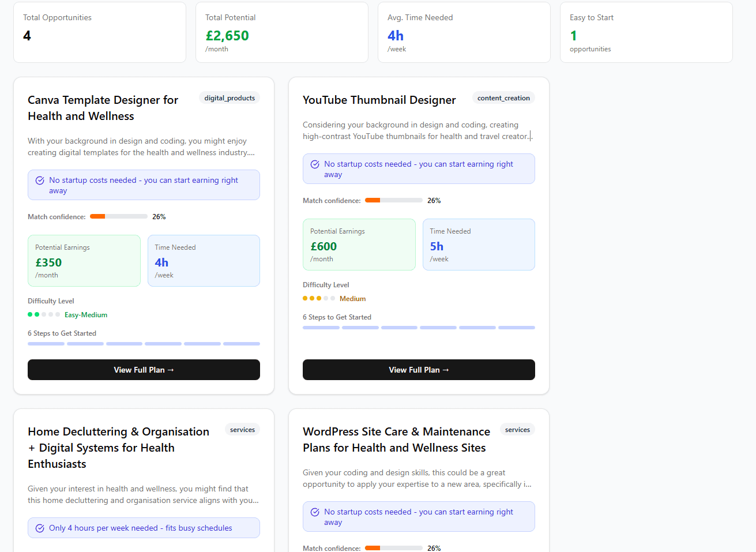Select the Easy-Medium difficulty dots on Canva card

(43, 314)
